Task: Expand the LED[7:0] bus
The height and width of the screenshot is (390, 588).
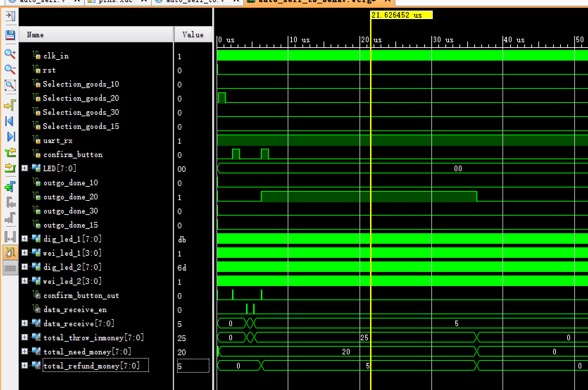Action: pos(24,168)
